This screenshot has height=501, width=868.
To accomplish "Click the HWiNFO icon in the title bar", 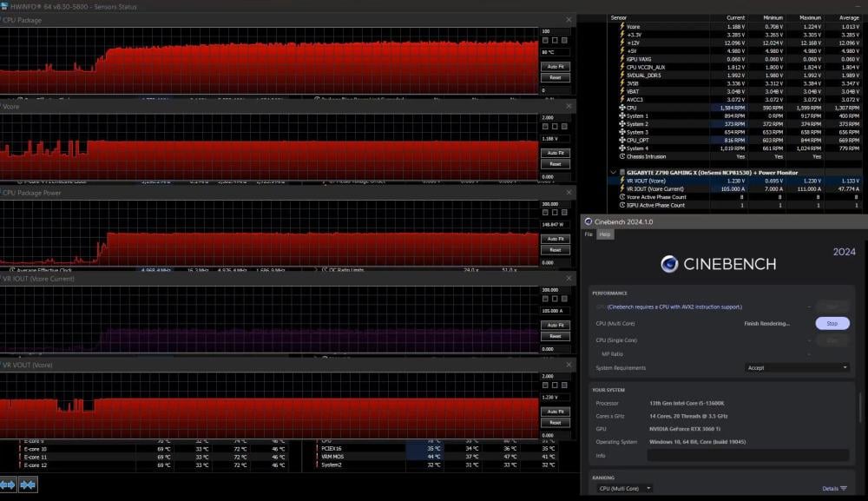I will 5,6.
